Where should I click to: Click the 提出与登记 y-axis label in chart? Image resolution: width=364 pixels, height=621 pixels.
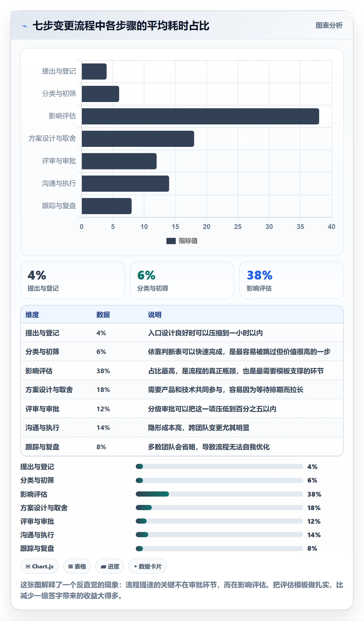click(x=59, y=71)
